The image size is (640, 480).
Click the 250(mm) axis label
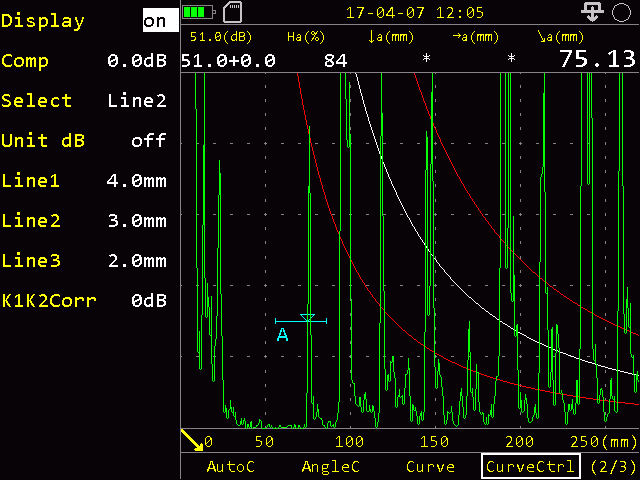[603, 442]
